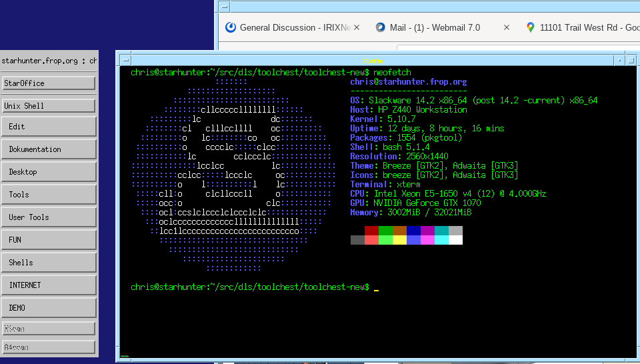Image resolution: width=640 pixels, height=364 pixels.
Task: Click the Uptime: 12 days line
Action: pos(427,129)
